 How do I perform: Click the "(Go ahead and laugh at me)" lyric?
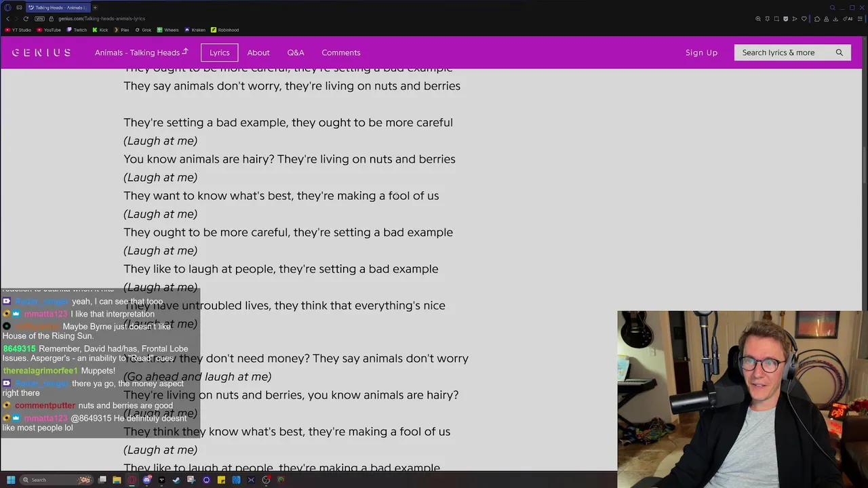pos(197,376)
